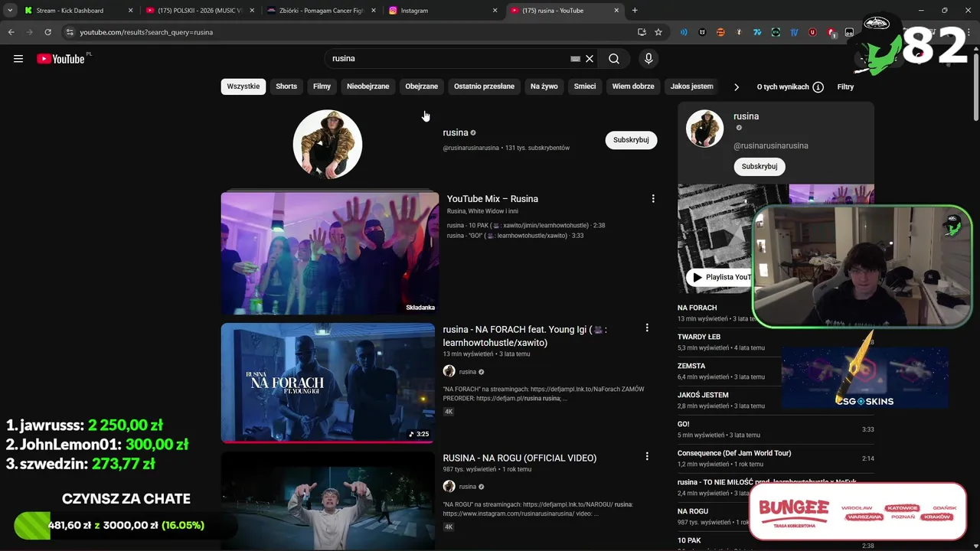This screenshot has width=980, height=551.
Task: Show next filter chips with right chevron
Action: pyautogui.click(x=737, y=86)
